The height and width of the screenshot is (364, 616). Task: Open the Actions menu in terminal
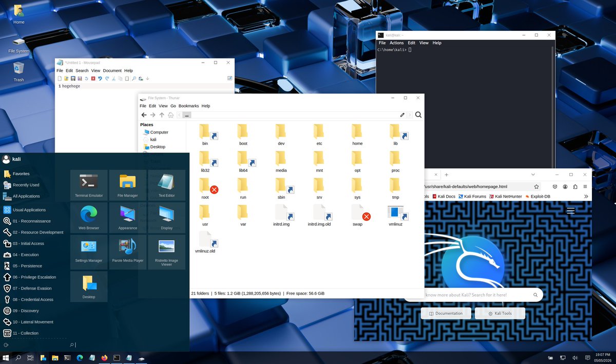pos(396,43)
